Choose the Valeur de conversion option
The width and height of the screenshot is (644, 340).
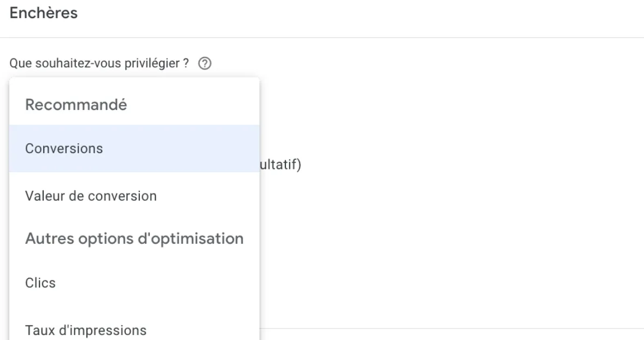pyautogui.click(x=134, y=196)
